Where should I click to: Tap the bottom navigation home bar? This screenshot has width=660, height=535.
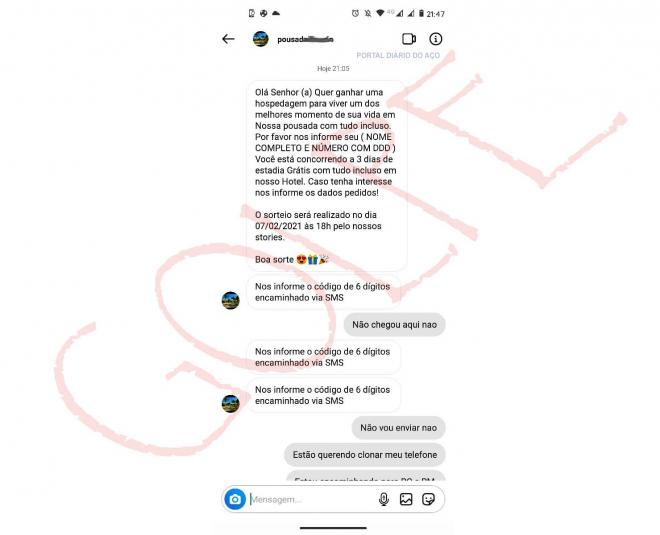coord(333,527)
